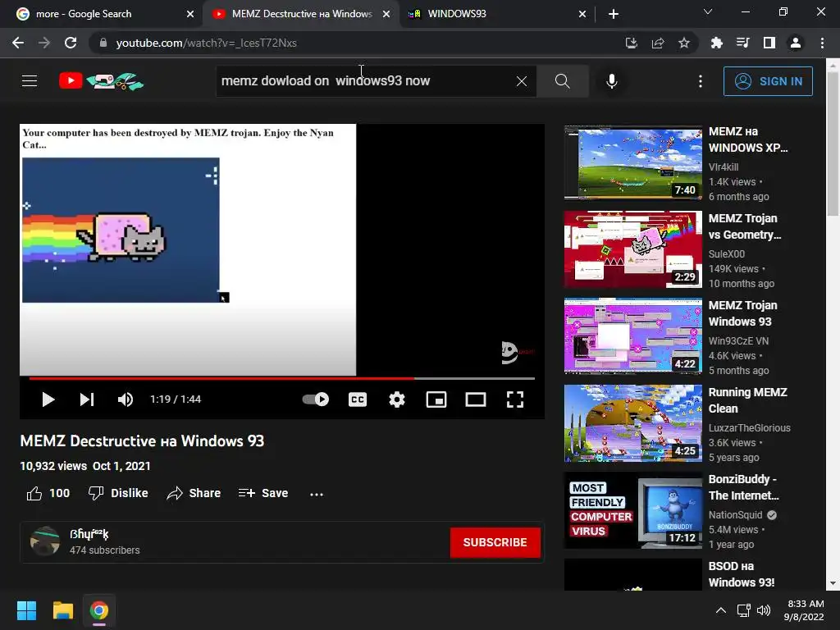The width and height of the screenshot is (840, 630).
Task: Open the taskbar clock and date
Action: pos(804,610)
